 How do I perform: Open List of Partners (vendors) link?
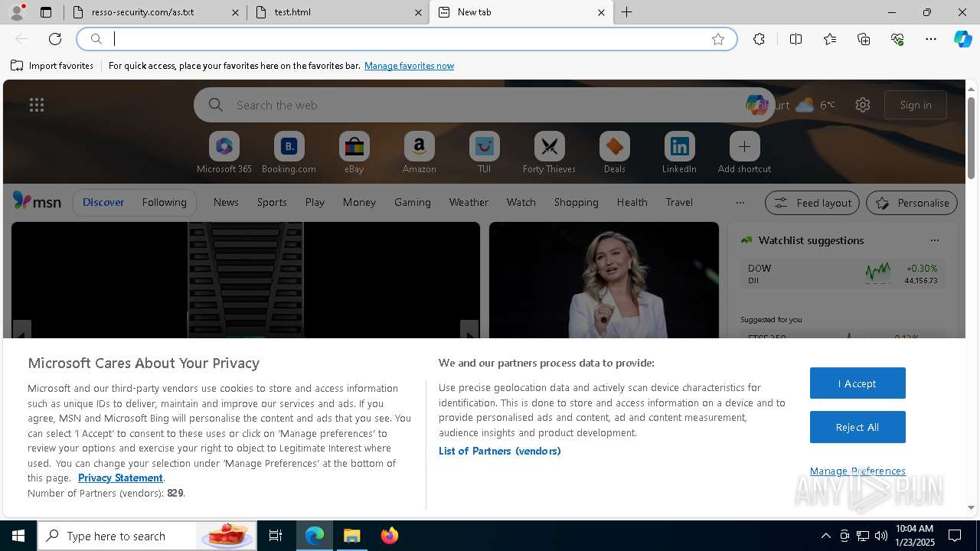click(500, 451)
